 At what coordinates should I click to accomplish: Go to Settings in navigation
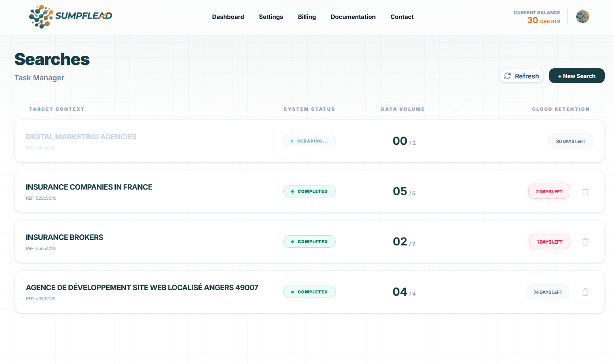271,17
